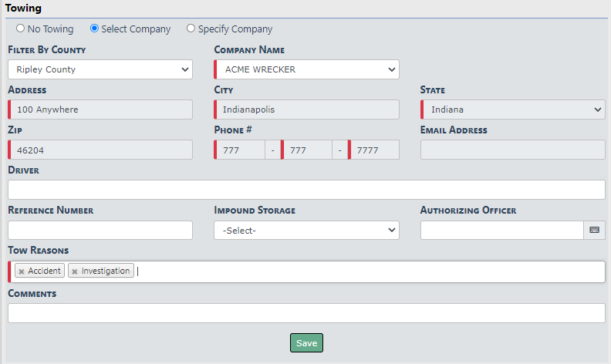Click the Zip field showing 46204

pyautogui.click(x=100, y=150)
